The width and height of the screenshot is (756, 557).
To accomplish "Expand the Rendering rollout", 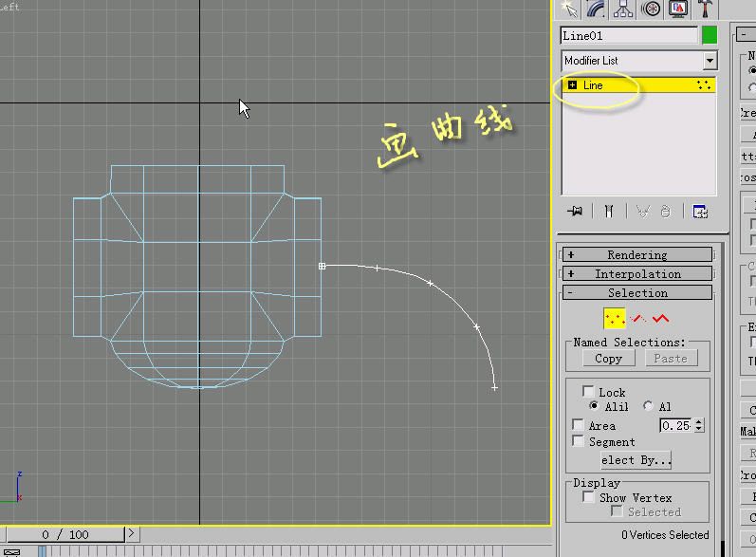I will [637, 254].
